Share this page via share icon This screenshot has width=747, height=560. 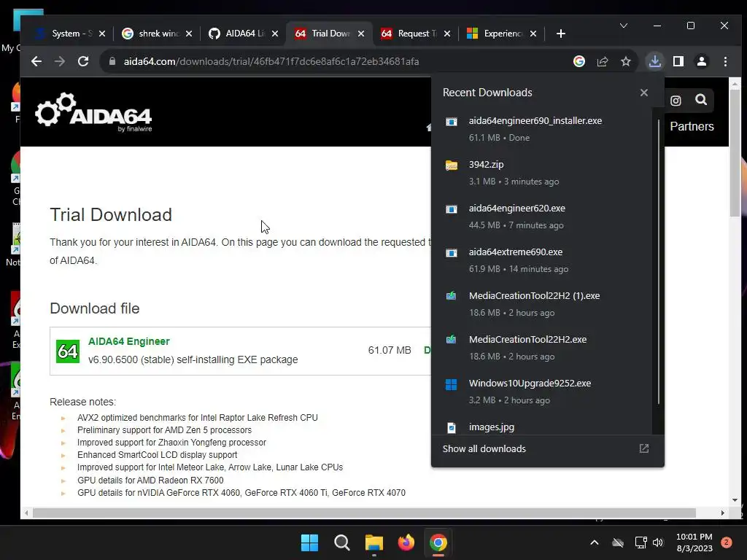click(603, 61)
